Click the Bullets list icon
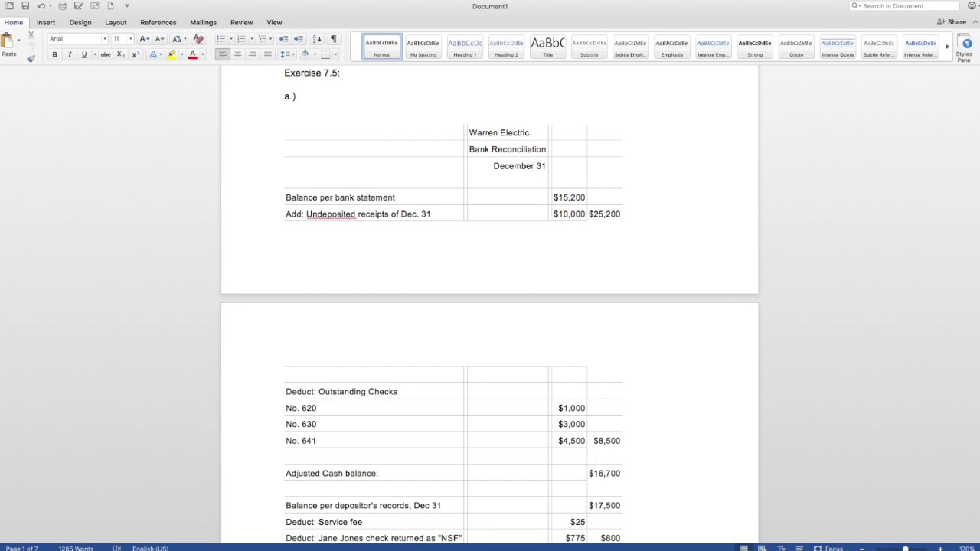The width and height of the screenshot is (980, 551). coord(220,39)
